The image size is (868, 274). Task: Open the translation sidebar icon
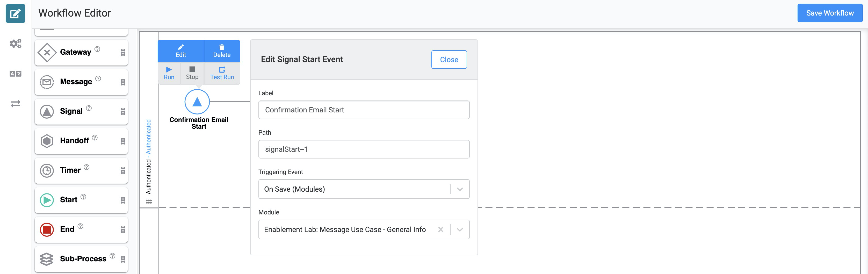[x=16, y=74]
